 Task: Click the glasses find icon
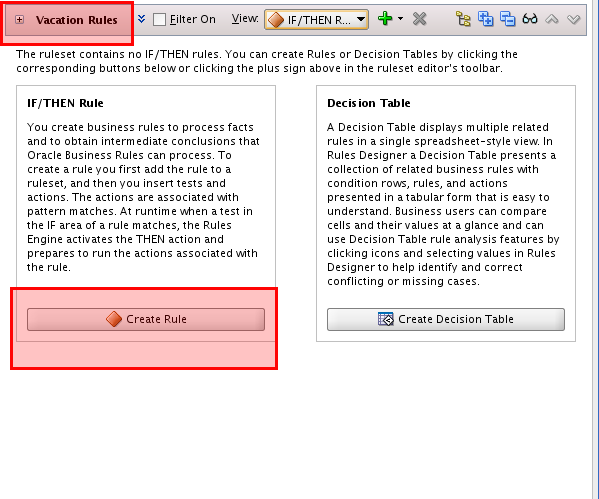pos(530,19)
